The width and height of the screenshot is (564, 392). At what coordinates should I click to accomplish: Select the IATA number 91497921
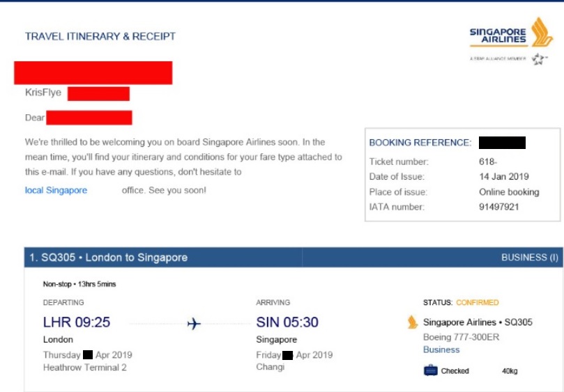498,207
